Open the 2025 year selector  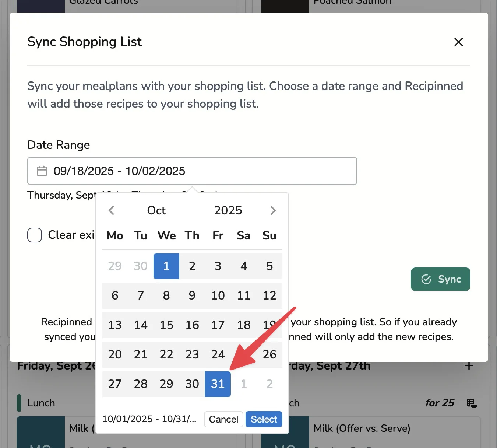pos(228,210)
